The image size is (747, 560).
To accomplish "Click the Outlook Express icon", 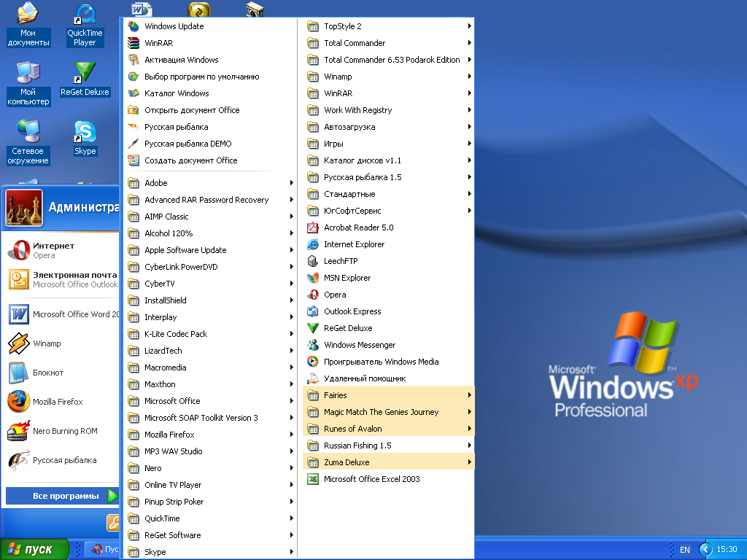I will pos(312,311).
